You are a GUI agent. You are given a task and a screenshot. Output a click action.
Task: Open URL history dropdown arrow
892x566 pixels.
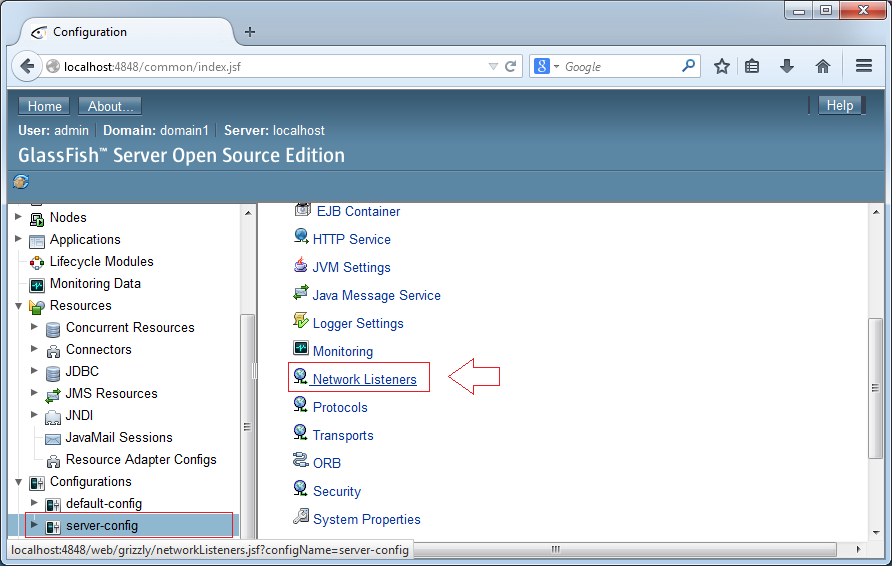493,67
